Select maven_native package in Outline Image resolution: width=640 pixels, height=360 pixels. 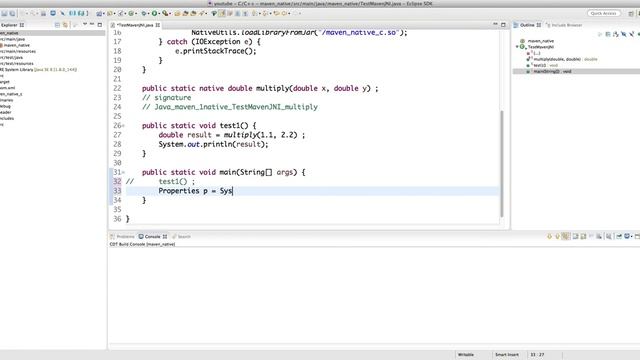(540, 41)
